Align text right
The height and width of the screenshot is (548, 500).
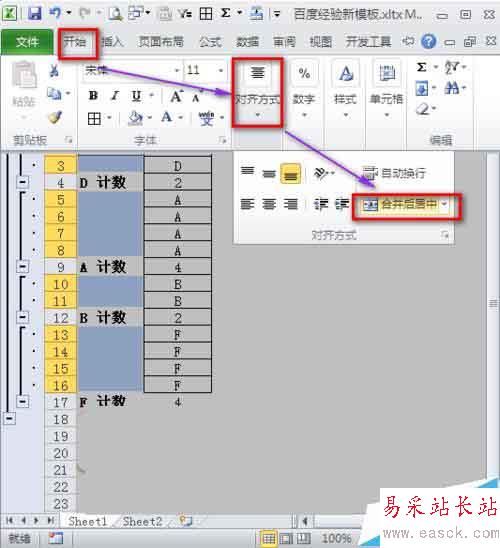(x=291, y=204)
